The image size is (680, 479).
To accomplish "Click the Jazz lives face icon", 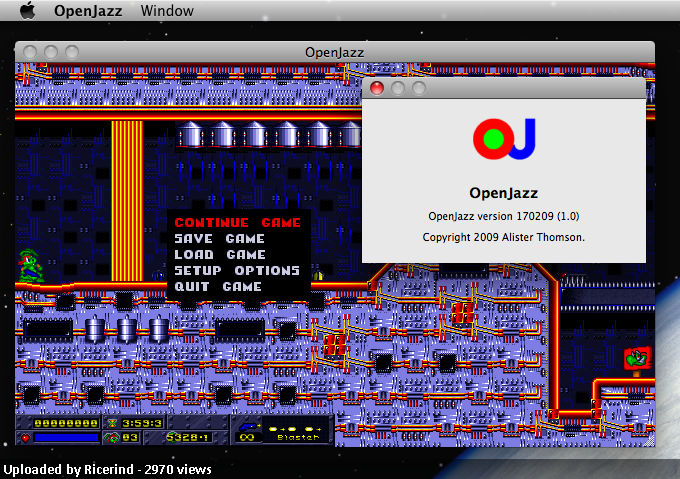I will (x=112, y=438).
